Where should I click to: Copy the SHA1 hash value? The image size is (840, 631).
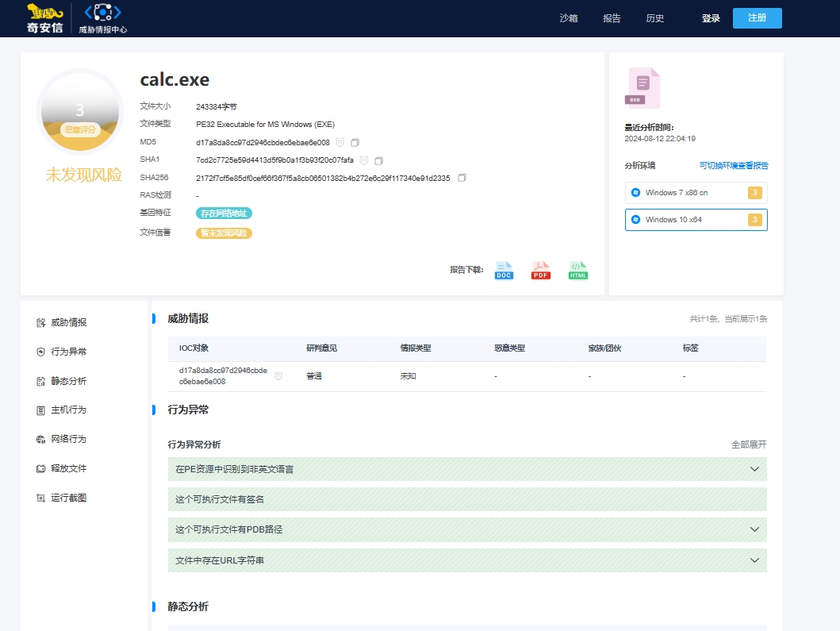coord(378,161)
